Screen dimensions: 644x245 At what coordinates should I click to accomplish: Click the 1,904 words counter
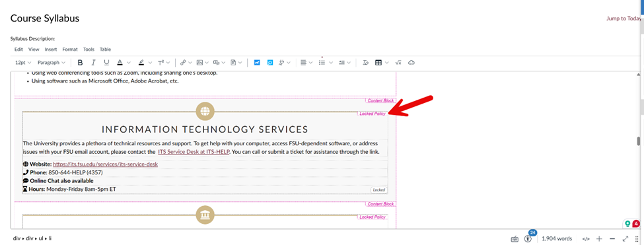tap(557, 239)
